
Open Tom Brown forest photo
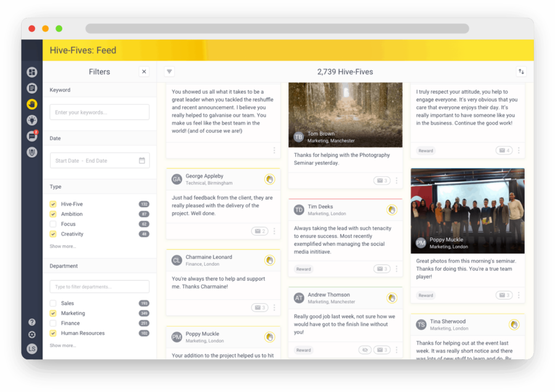(x=345, y=115)
